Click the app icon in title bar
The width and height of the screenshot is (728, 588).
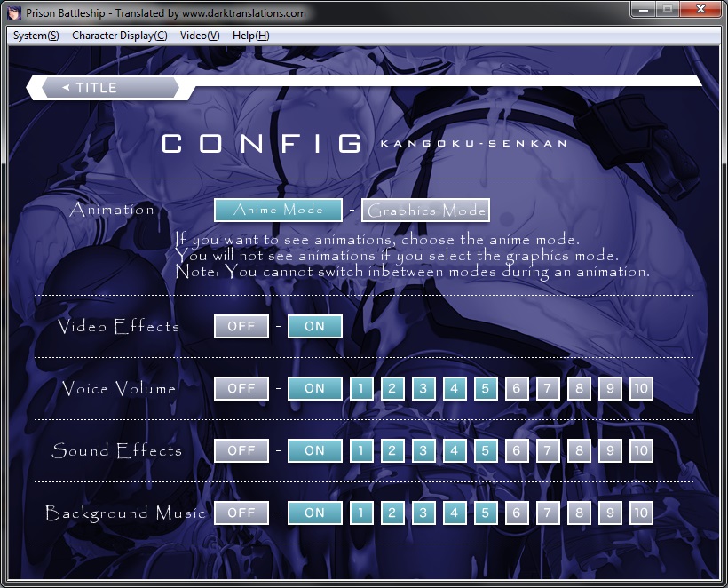14,13
